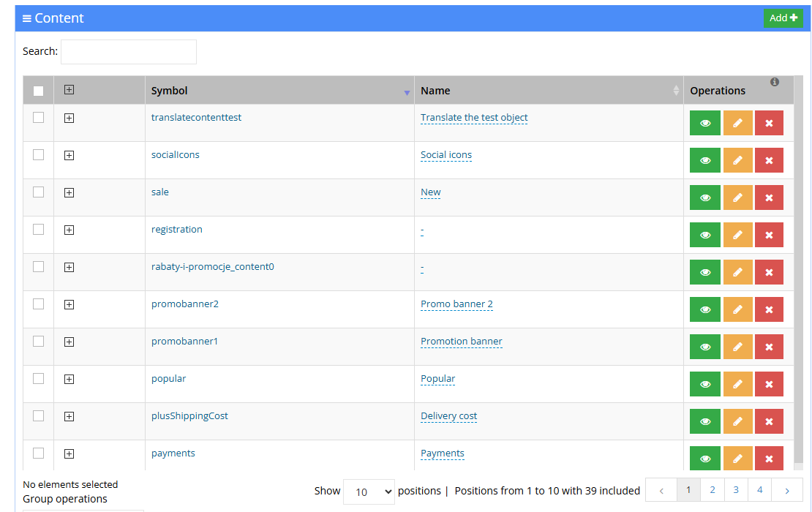The height and width of the screenshot is (512, 812).
Task: Toggle the select-all checkbox in table header
Action: 38,91
